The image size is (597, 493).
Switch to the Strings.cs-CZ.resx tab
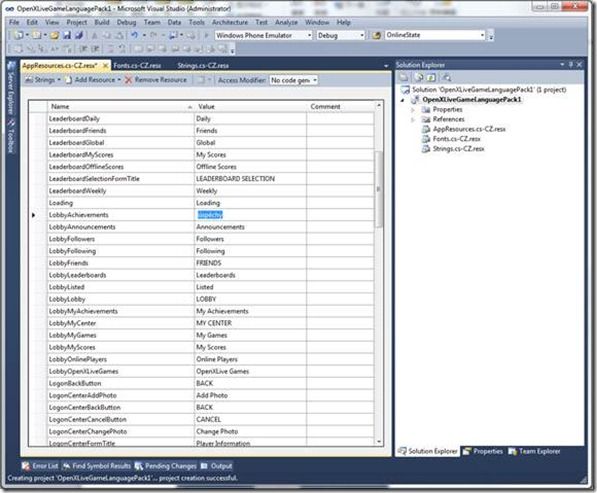[x=203, y=65]
